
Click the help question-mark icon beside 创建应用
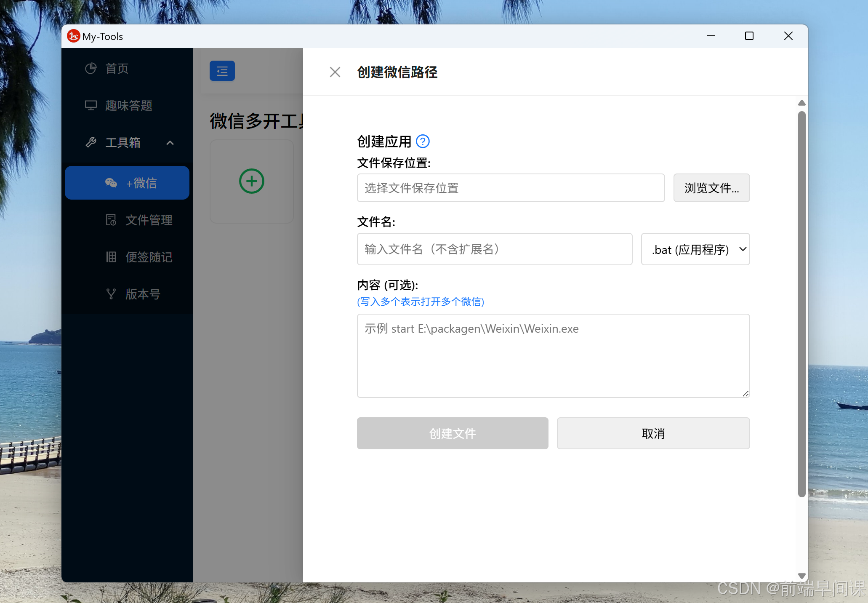423,141
